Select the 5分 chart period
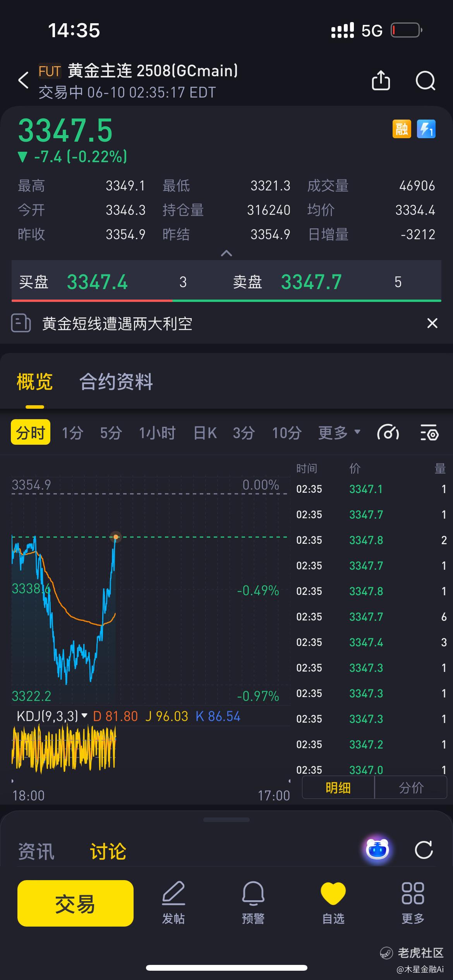Viewport: 453px width, 980px height. [111, 433]
